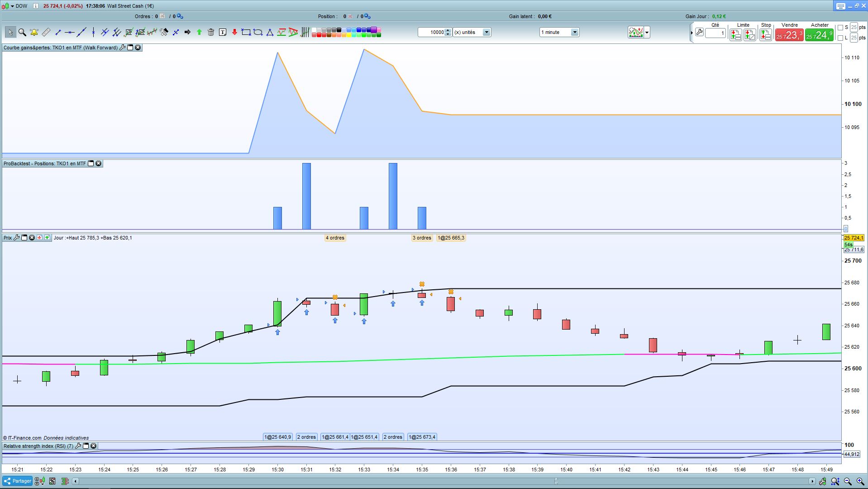Choose the horizontal line drawing tool
The width and height of the screenshot is (868, 489).
coord(70,32)
